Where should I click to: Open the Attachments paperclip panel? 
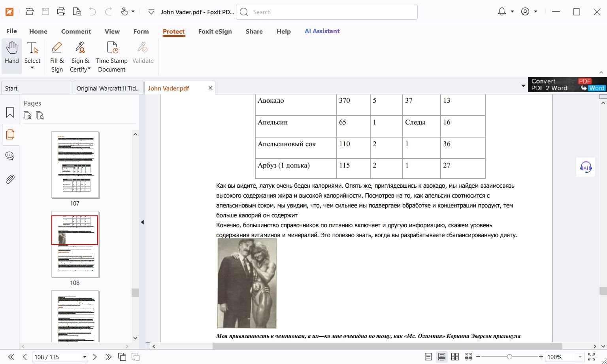click(x=10, y=179)
